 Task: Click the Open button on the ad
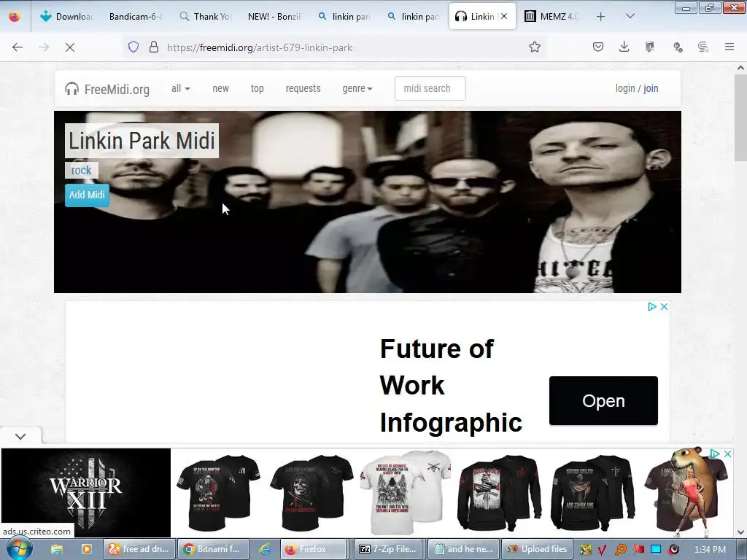pos(603,400)
